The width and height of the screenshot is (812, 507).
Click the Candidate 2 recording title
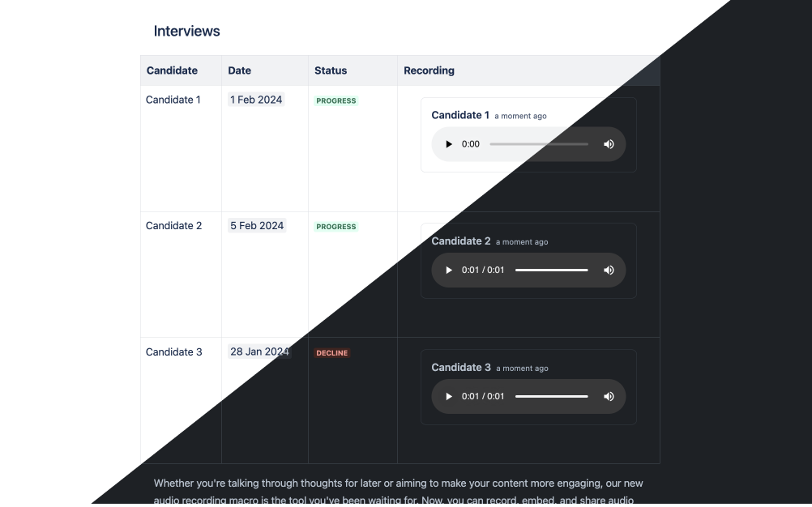click(461, 241)
